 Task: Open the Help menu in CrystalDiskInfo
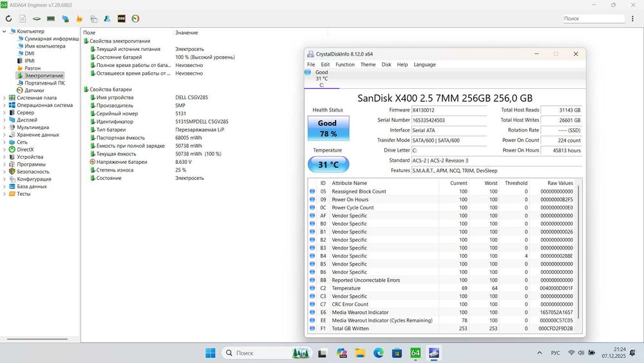click(402, 64)
